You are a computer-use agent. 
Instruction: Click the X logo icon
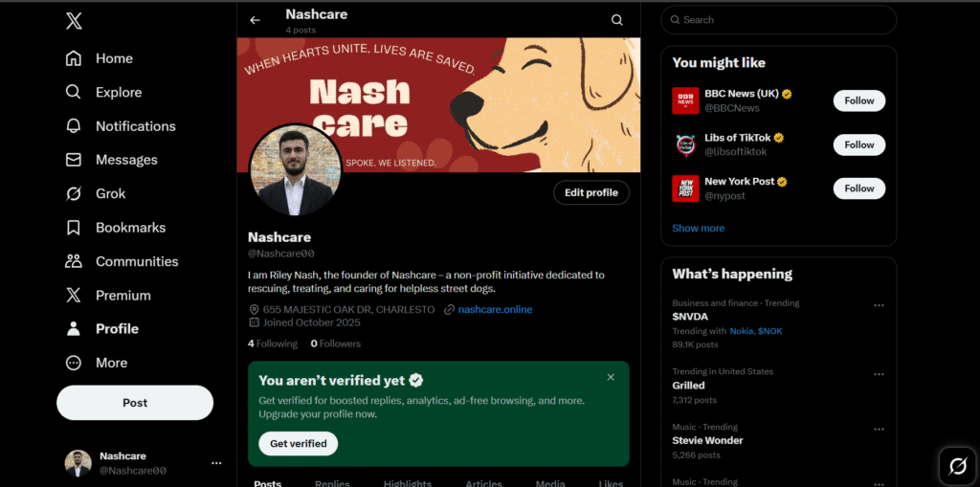[x=74, y=21]
